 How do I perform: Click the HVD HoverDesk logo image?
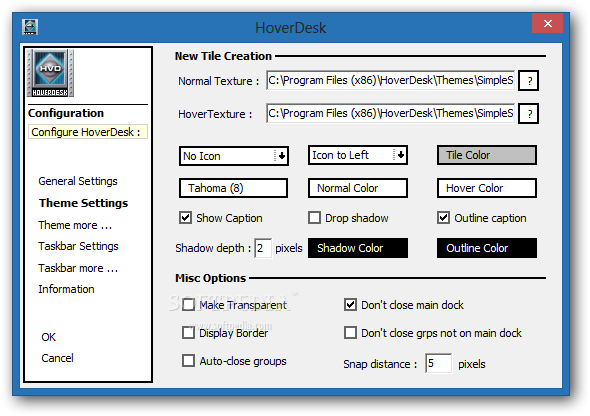50,73
